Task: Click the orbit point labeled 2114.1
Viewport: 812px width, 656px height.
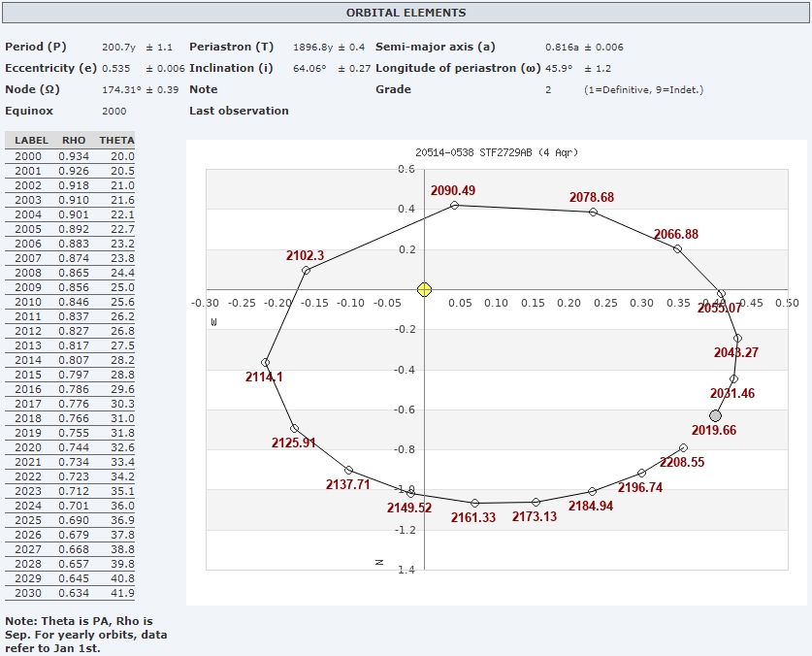Action: click(x=266, y=362)
